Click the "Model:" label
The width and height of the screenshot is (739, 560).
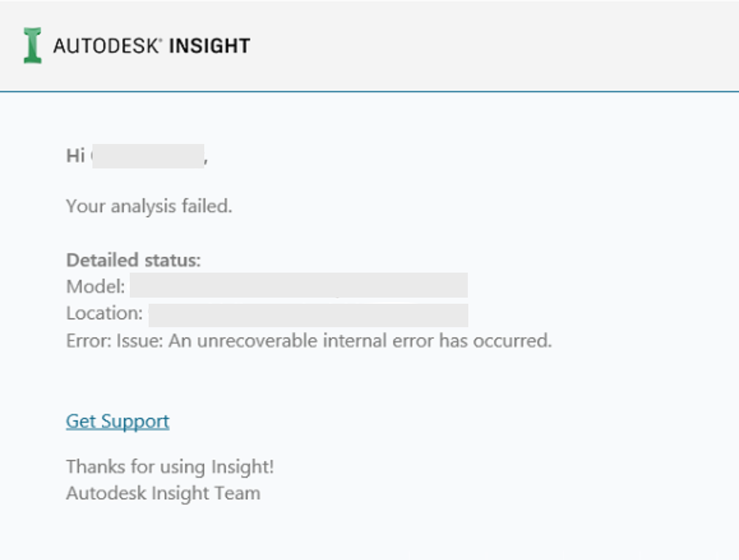pos(96,286)
